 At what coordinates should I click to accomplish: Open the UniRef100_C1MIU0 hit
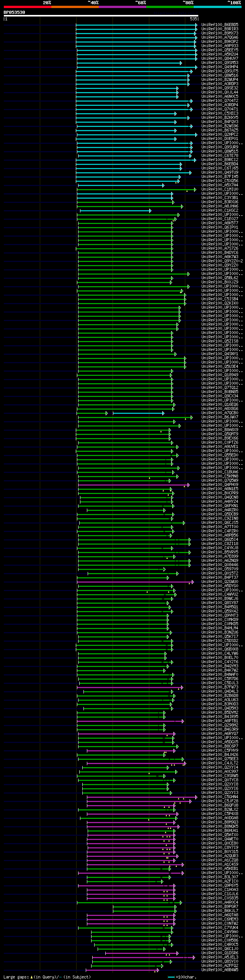(x=220, y=189)
